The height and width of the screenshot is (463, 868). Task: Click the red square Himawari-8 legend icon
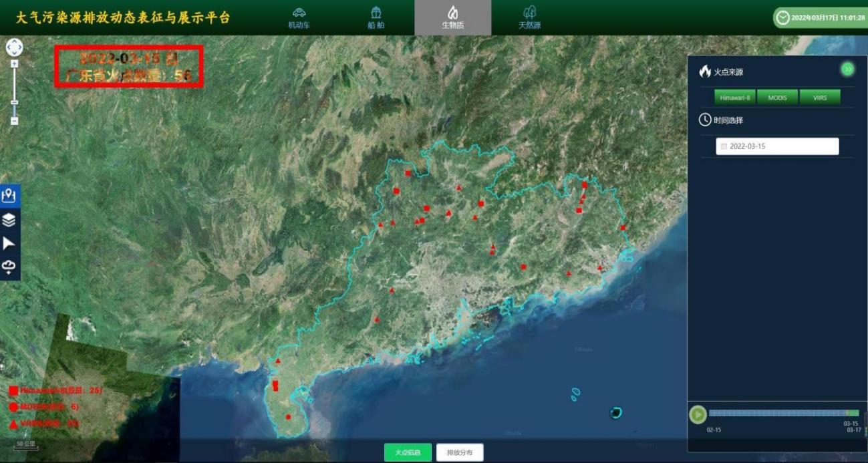[13, 391]
